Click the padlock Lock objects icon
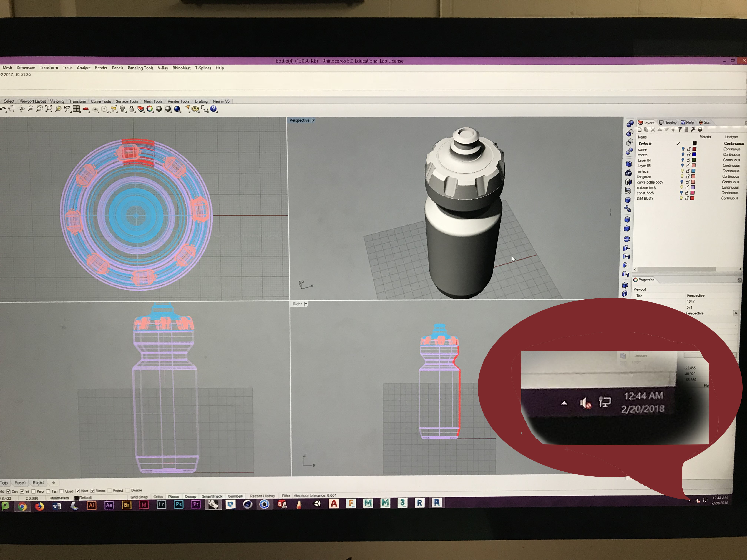This screenshot has width=747, height=560. pos(132,109)
